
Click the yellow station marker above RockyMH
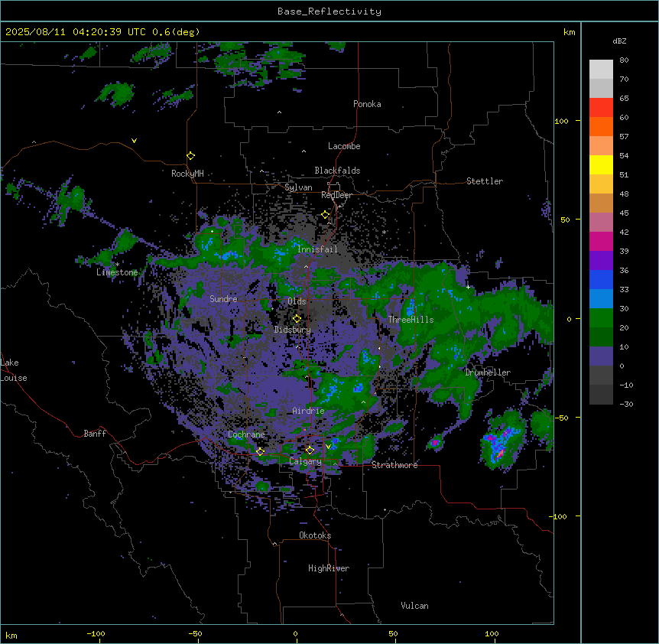tap(191, 155)
